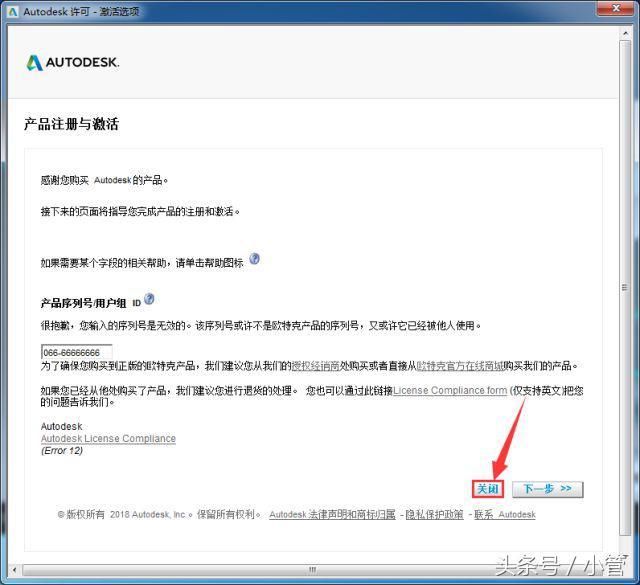Open the 授权经销商 link

316,366
